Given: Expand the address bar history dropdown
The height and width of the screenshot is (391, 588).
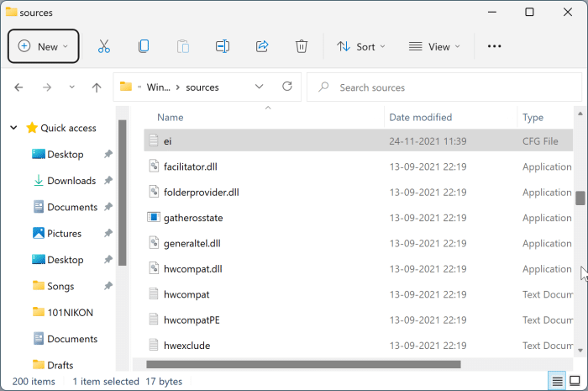Looking at the screenshot, I should point(259,87).
